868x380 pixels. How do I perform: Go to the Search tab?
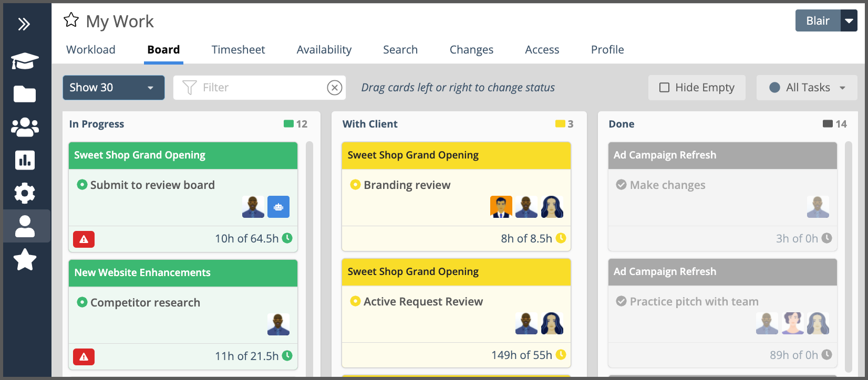400,50
